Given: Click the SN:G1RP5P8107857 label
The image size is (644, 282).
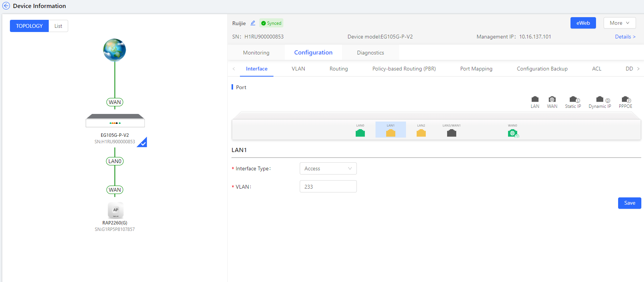Looking at the screenshot, I should (115, 229).
